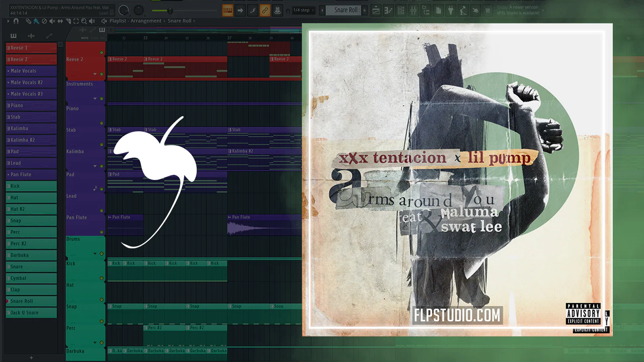The height and width of the screenshot is (362, 644).
Task: Open the Piano roll view icon
Action: (388, 10)
